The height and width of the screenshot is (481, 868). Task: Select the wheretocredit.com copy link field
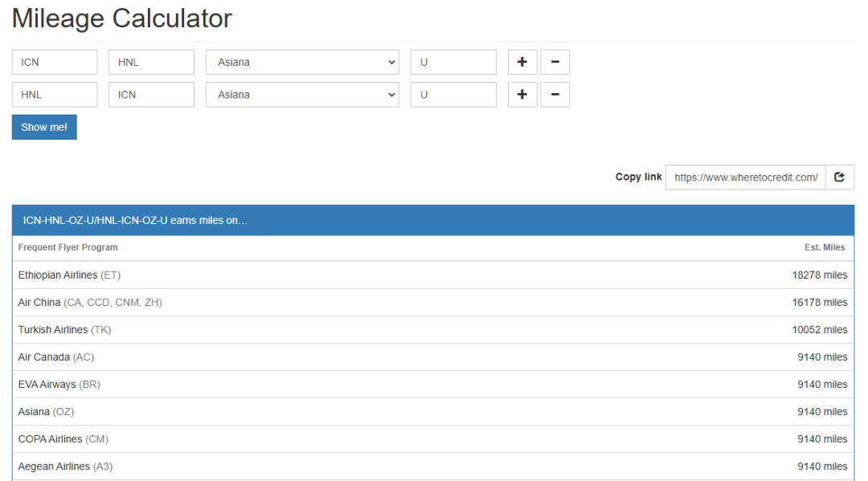[x=746, y=177]
